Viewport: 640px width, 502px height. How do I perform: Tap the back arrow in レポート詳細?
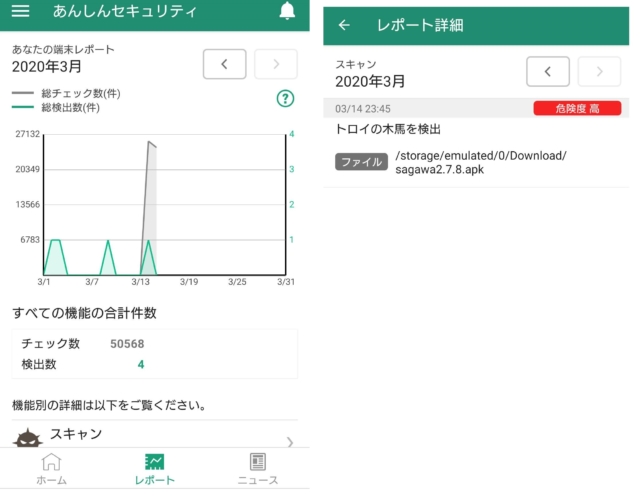344,25
